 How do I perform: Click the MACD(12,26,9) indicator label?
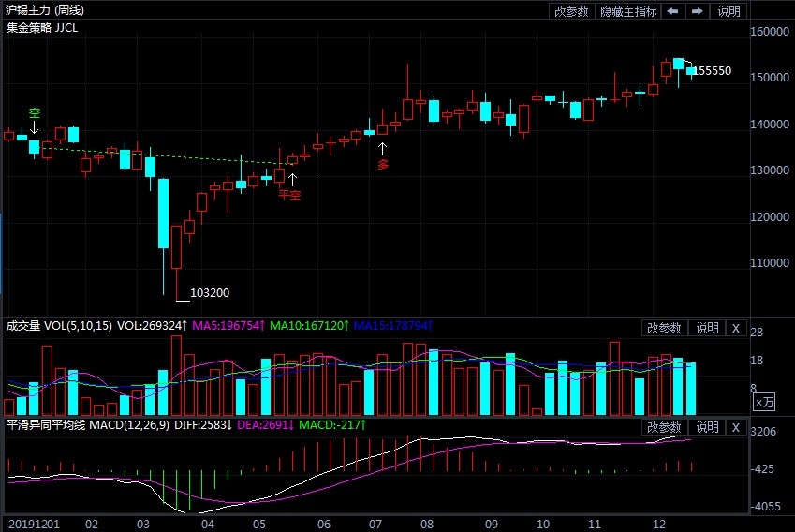129,425
